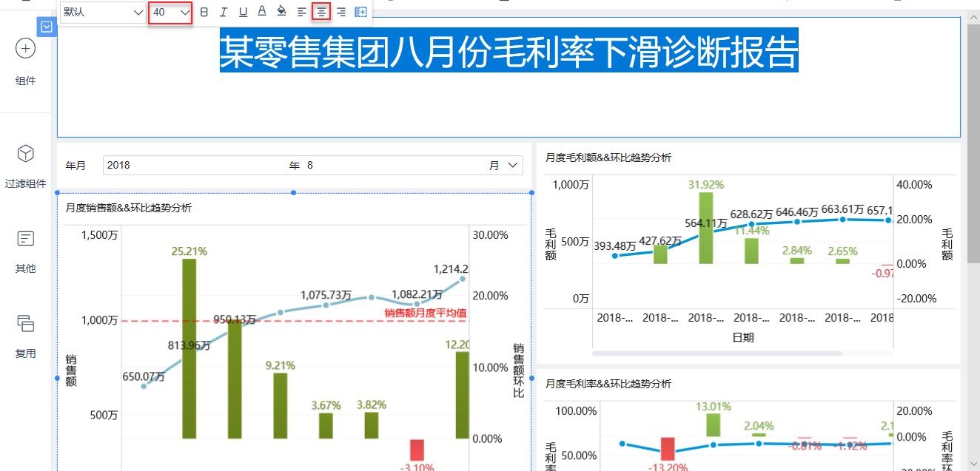Viewport: 980px width, 471px height.
Task: Click the red -13.20% margin bar
Action: click(x=668, y=449)
